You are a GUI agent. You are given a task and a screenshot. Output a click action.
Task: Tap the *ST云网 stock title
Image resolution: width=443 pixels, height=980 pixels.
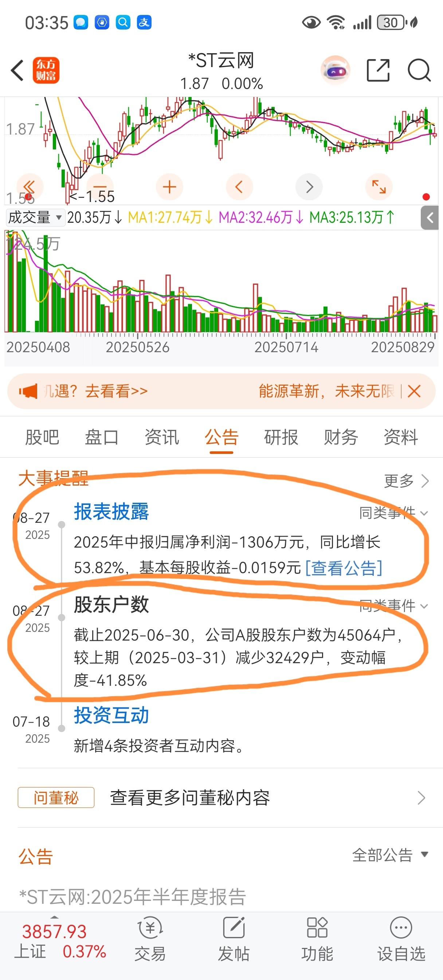pyautogui.click(x=221, y=61)
